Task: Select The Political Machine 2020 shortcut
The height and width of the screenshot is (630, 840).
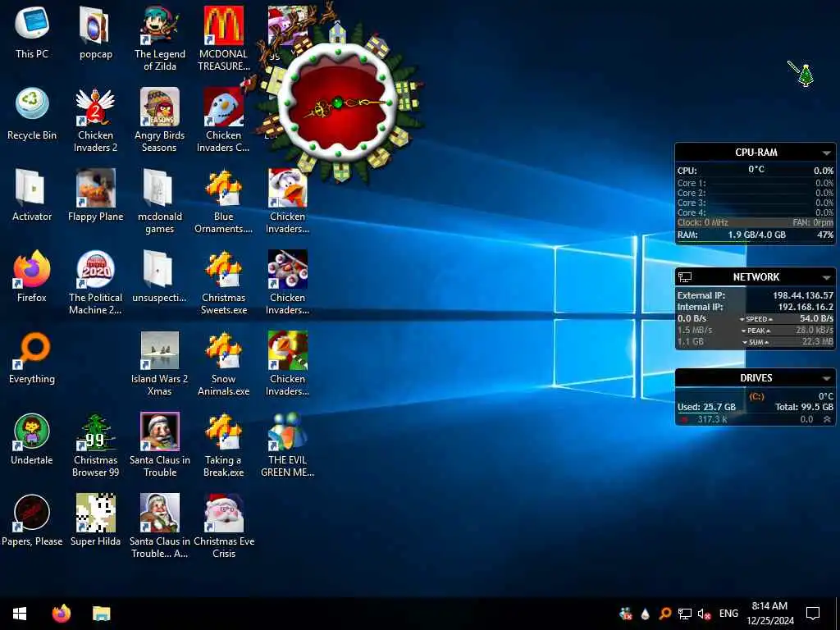Action: (95, 283)
